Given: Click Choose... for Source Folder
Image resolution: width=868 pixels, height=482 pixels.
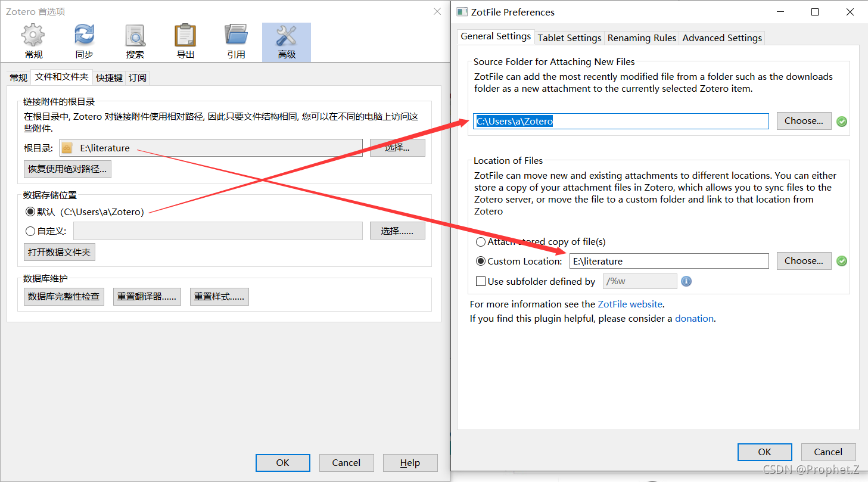Looking at the screenshot, I should (x=804, y=121).
